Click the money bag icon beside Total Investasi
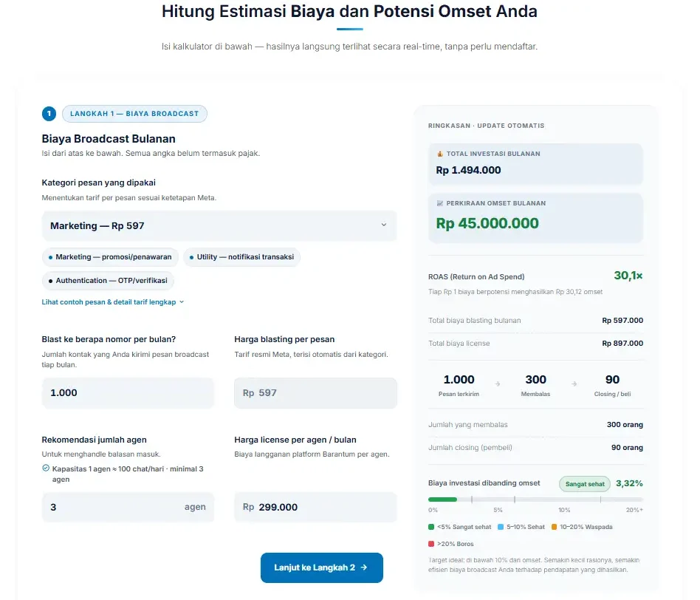Screen dimensions: 700x600 pos(440,154)
